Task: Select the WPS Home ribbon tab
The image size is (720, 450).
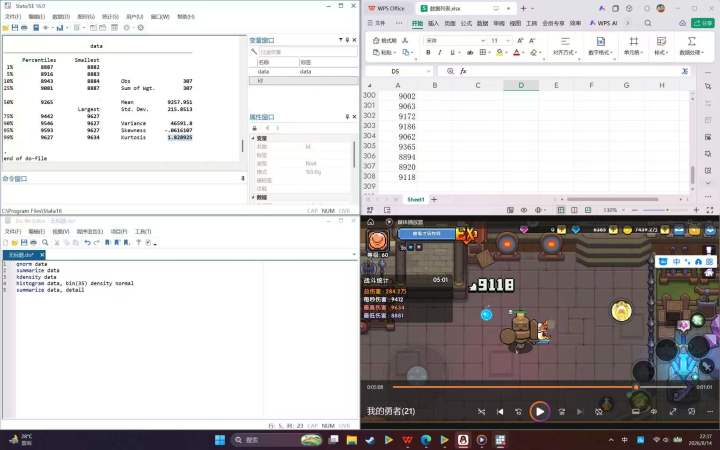Action: (x=417, y=23)
